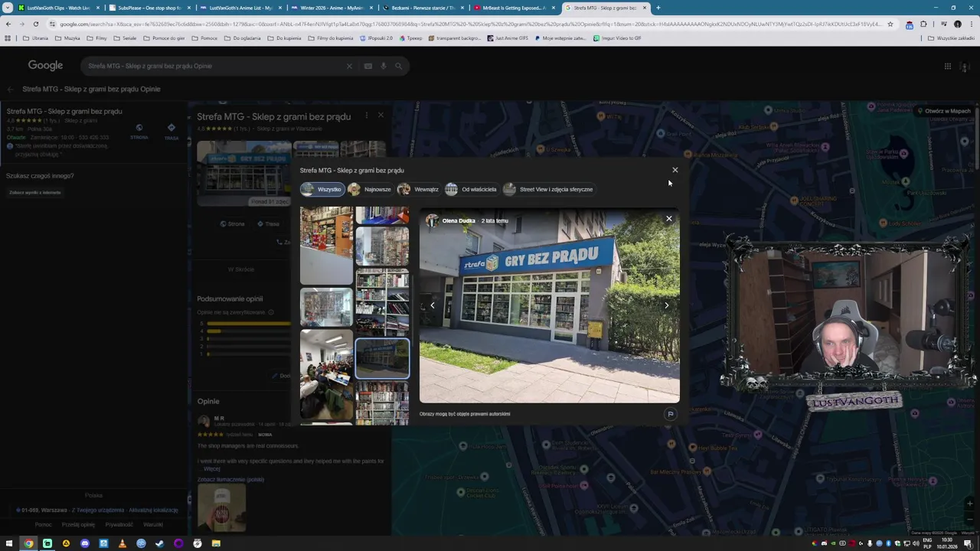Open Strona website button in left result
This screenshot has height=551, width=980.
click(139, 132)
